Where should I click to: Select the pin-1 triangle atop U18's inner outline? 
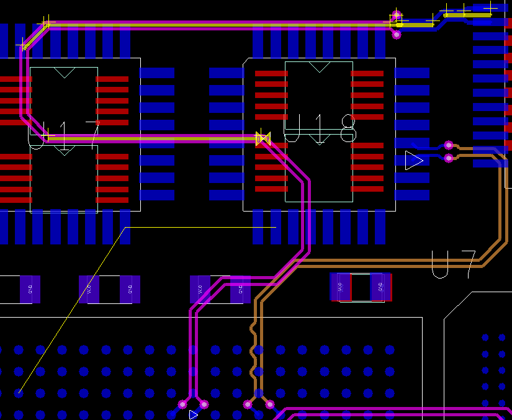(320, 67)
